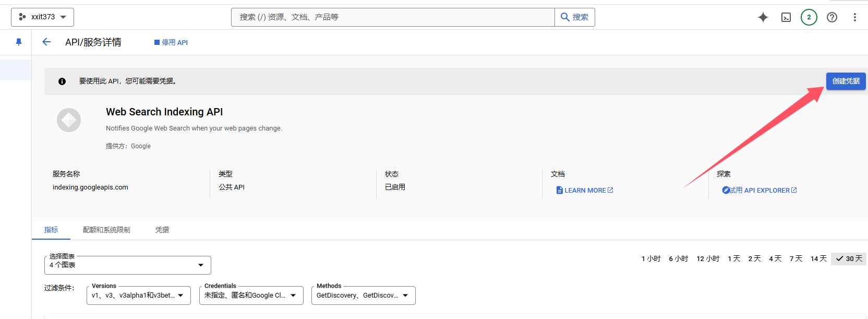The height and width of the screenshot is (319, 868).
Task: Activate the Cloud Shell terminal icon
Action: 786,17
